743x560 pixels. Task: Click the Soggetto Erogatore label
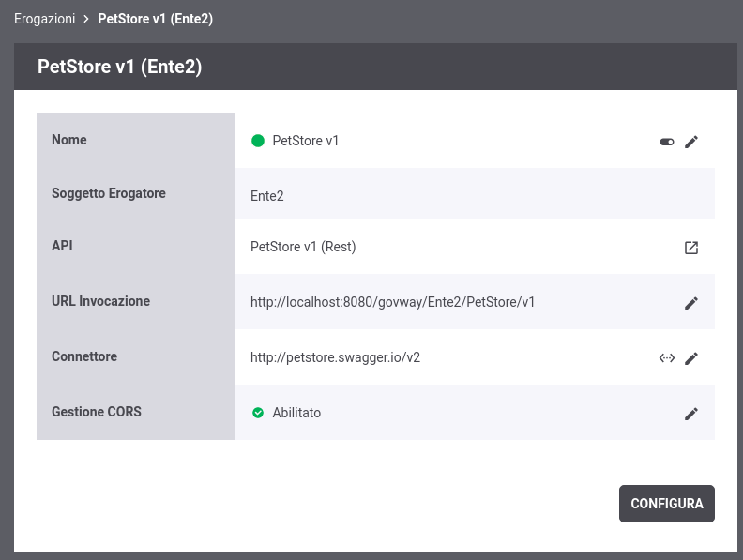109,193
